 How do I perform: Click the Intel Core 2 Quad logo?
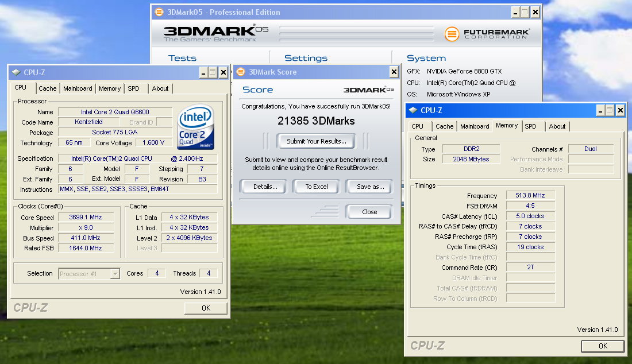tap(196, 127)
